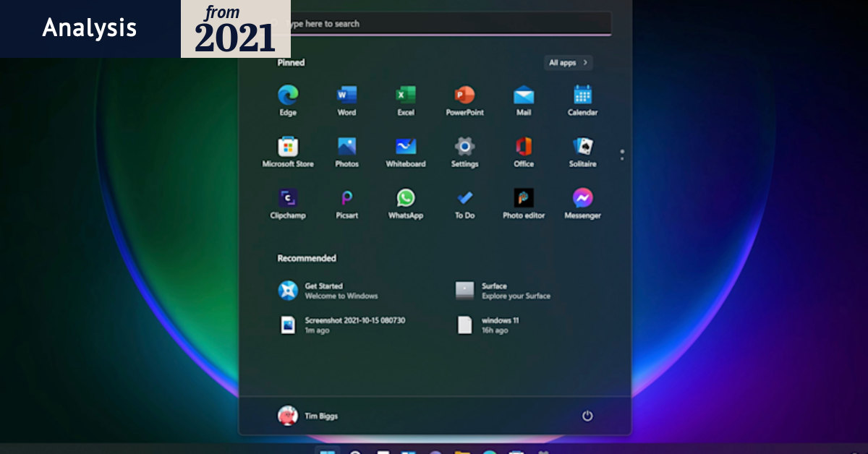Switch pinned page using the side dots
Viewport: 868px width, 454px height.
[622, 155]
